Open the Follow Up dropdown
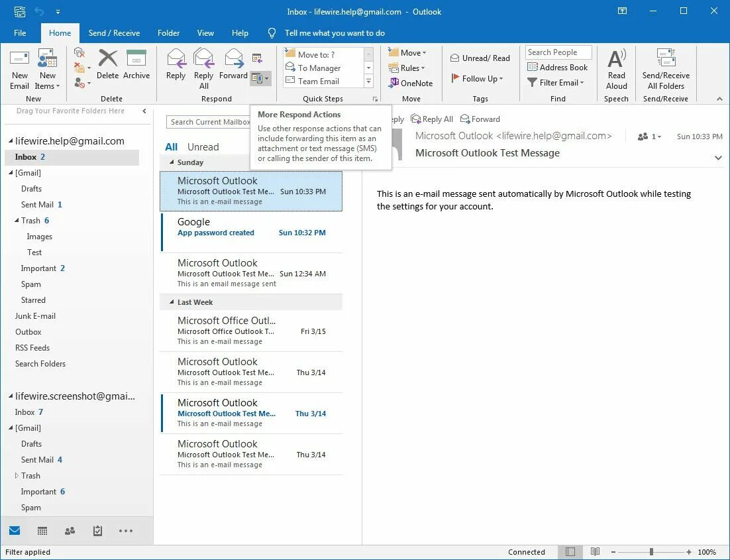Viewport: 730px width, 560px height. (x=477, y=78)
